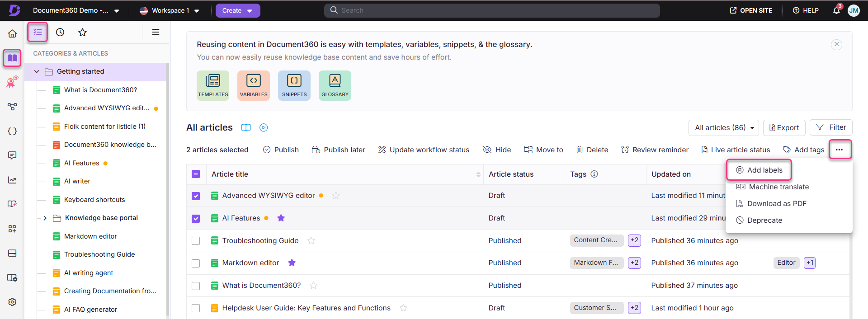The image size is (868, 319).
Task: Sort by Article title column arrows
Action: (478, 174)
